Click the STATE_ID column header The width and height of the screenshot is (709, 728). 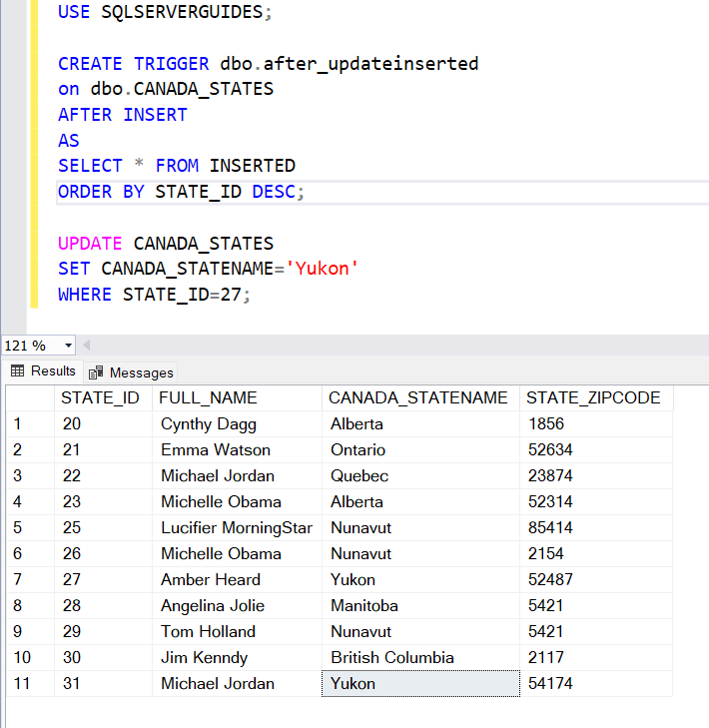pos(103,397)
